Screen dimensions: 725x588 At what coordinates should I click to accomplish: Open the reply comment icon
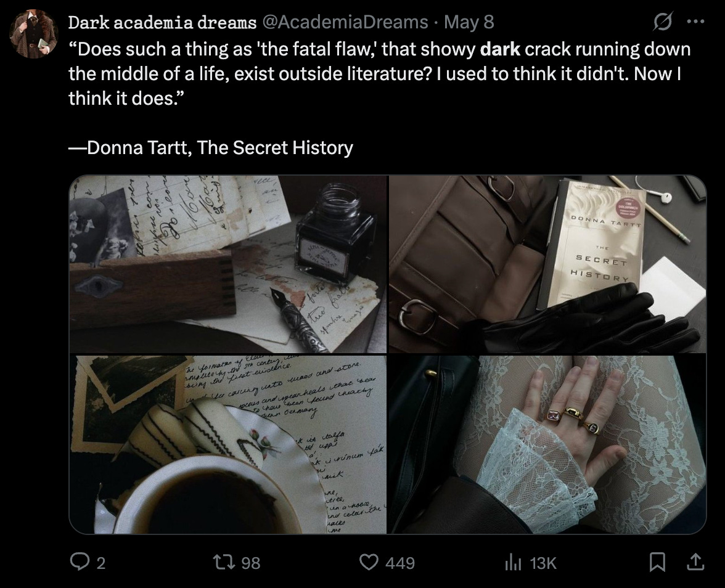(x=79, y=563)
